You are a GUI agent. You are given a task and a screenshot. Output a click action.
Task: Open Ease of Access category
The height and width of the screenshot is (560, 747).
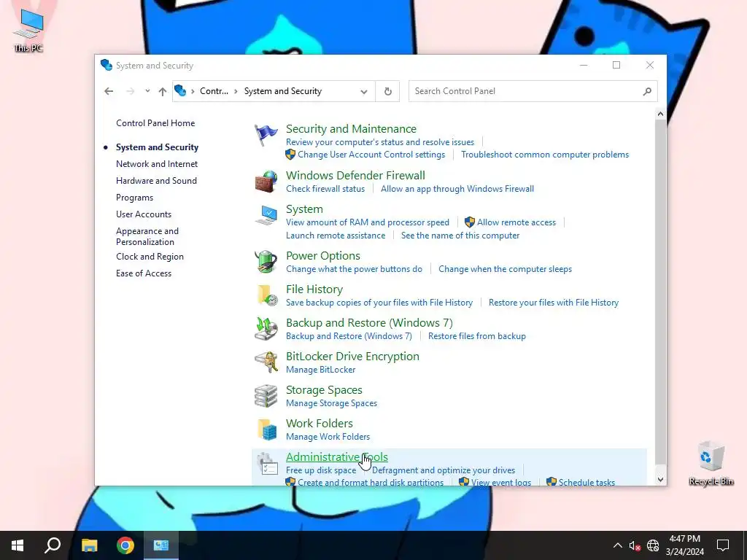144,273
